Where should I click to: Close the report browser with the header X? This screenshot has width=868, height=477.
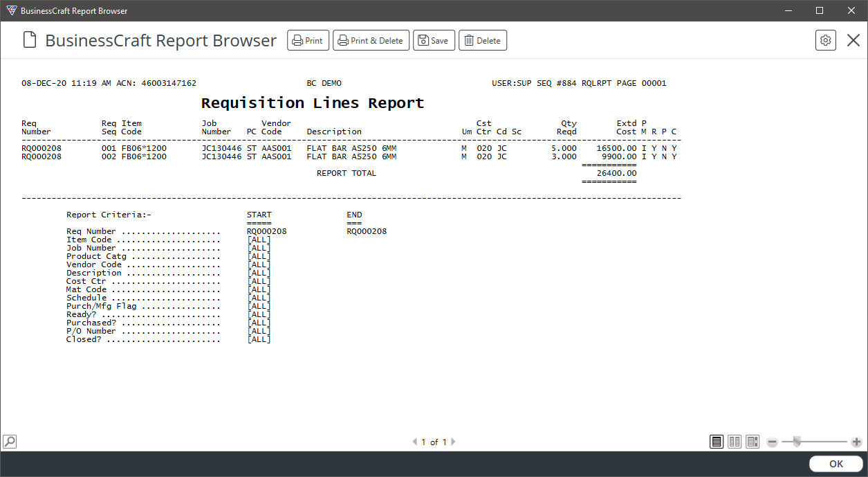(x=853, y=40)
